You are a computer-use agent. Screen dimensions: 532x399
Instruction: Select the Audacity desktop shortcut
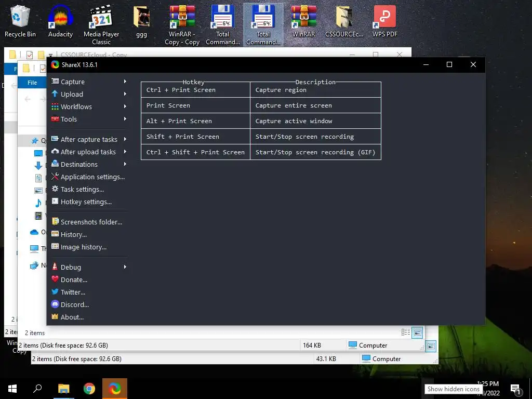[60, 22]
